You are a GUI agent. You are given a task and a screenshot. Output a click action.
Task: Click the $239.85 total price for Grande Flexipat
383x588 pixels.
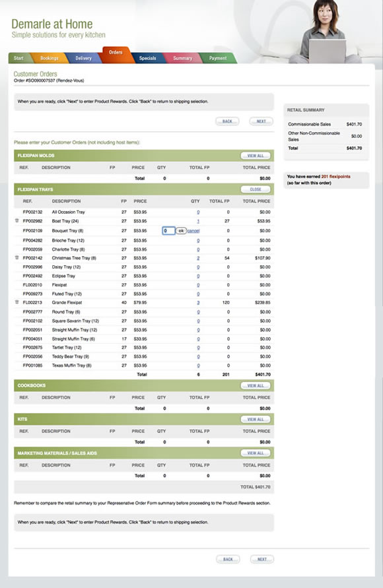262,302
